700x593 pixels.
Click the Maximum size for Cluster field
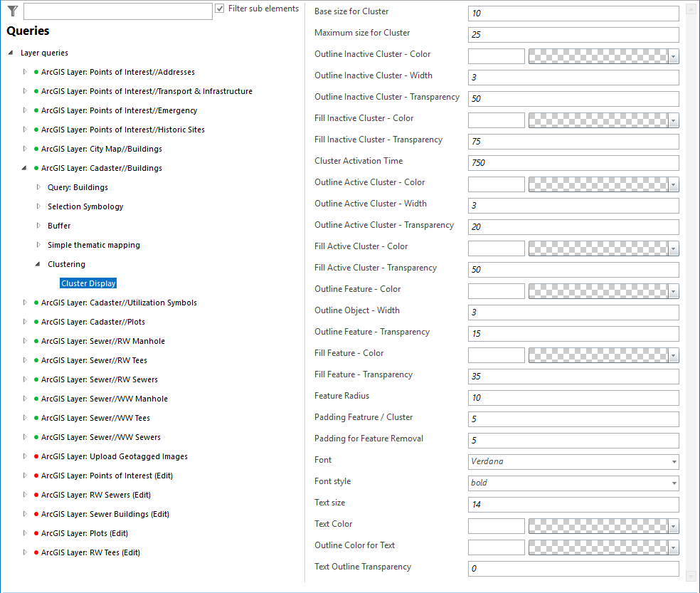[573, 34]
